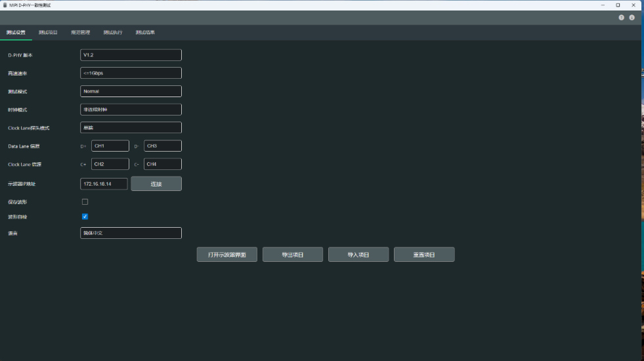Close the MIPI D-PHY window
644x361 pixels.
pos(633,5)
